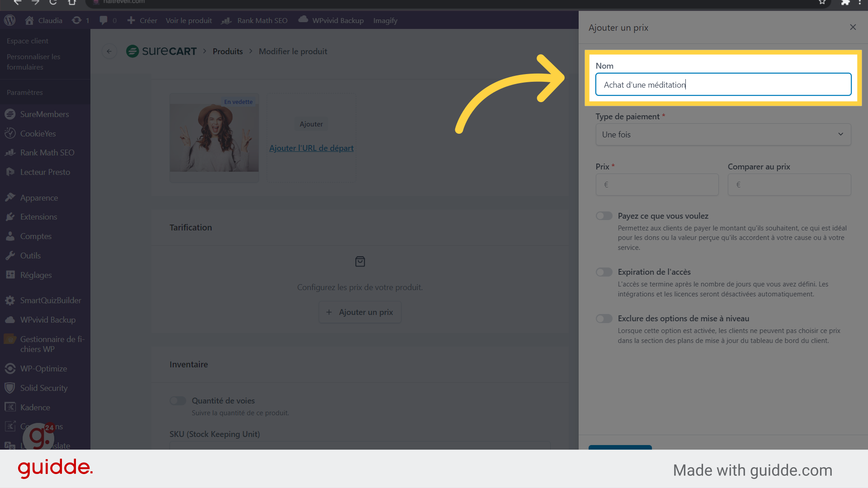Image resolution: width=868 pixels, height=488 pixels.
Task: Click the CookieYes sidebar icon
Action: point(10,133)
